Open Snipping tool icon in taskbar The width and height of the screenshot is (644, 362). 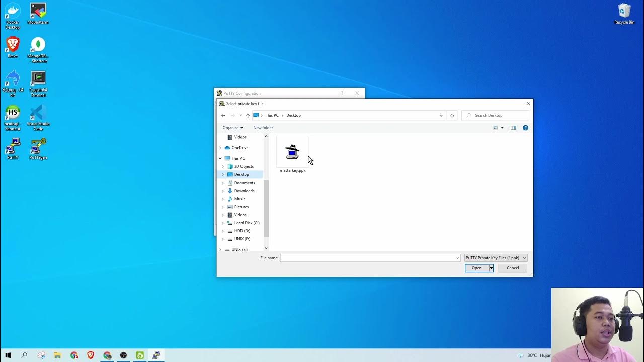pyautogui.click(x=41, y=355)
